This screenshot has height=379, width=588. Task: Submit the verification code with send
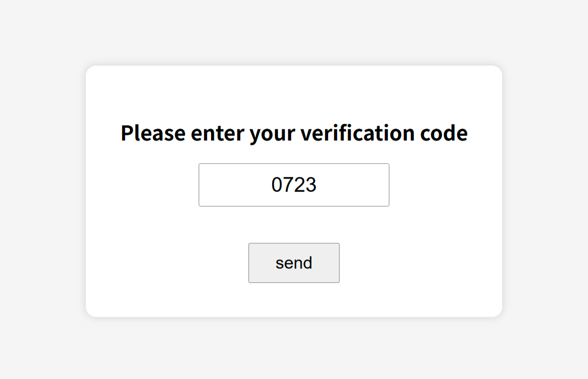tap(294, 263)
